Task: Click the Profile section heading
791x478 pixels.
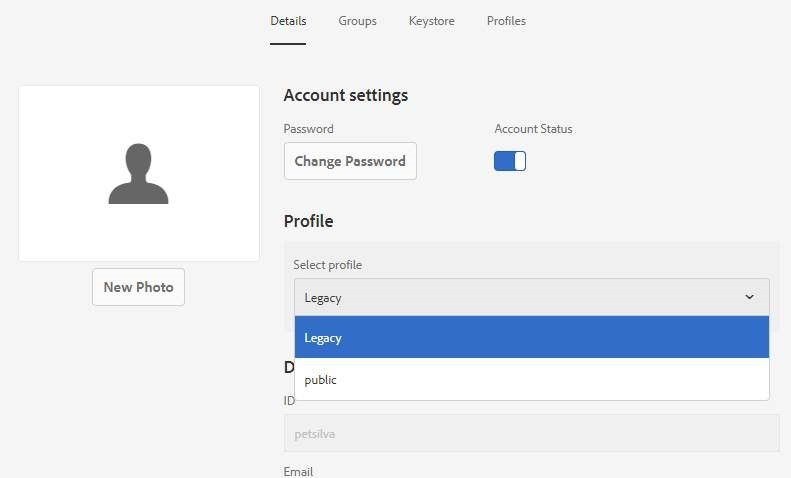Action: 308,221
